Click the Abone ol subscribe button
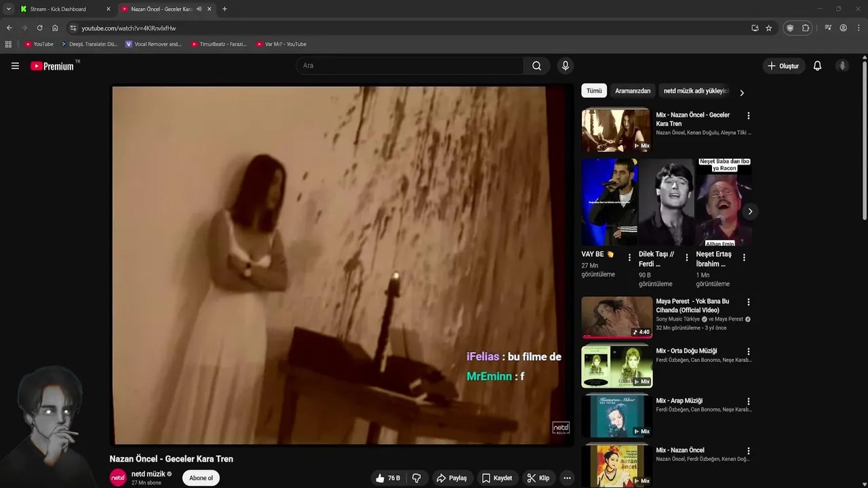This screenshot has width=868, height=488. point(201,478)
